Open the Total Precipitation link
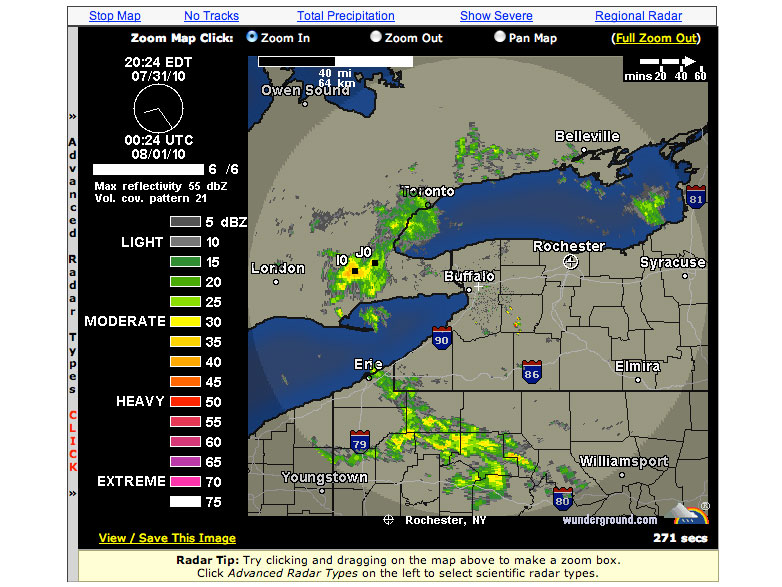This screenshot has height=587, width=782. point(346,16)
